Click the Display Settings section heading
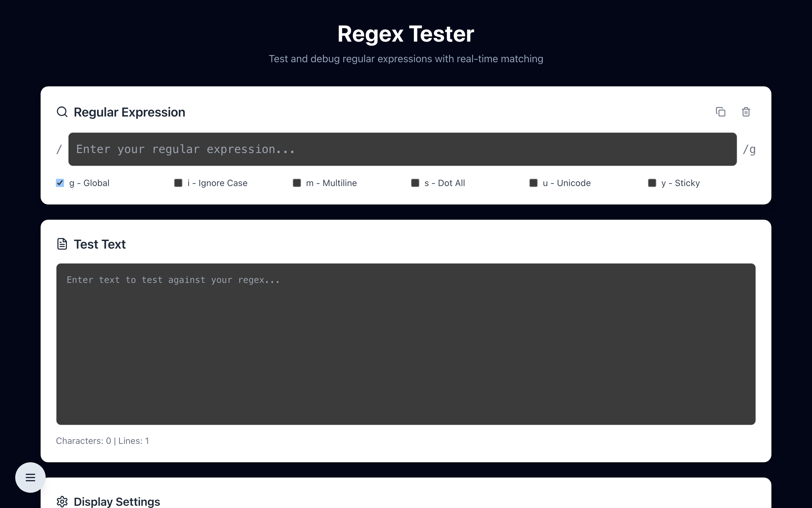This screenshot has width=812, height=508. tap(117, 502)
